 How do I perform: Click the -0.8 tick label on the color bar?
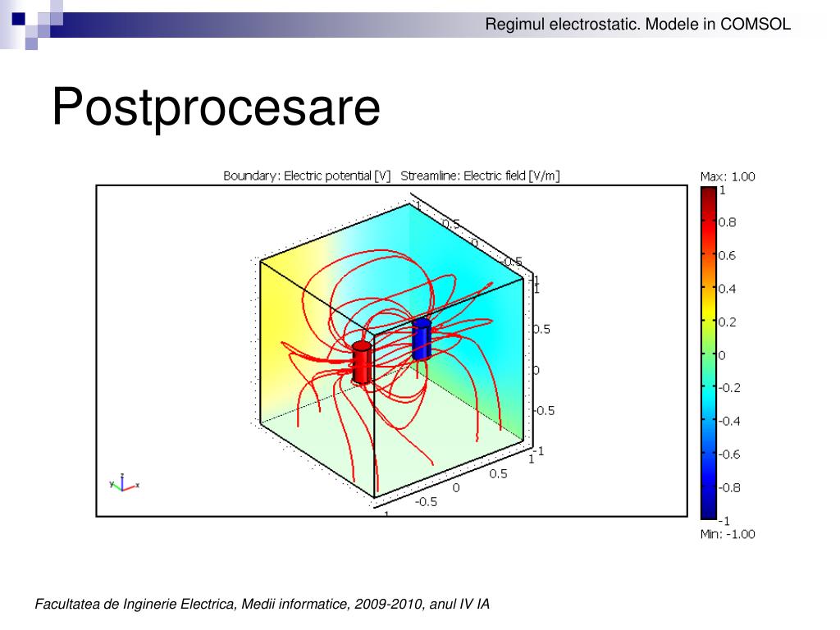pos(729,487)
